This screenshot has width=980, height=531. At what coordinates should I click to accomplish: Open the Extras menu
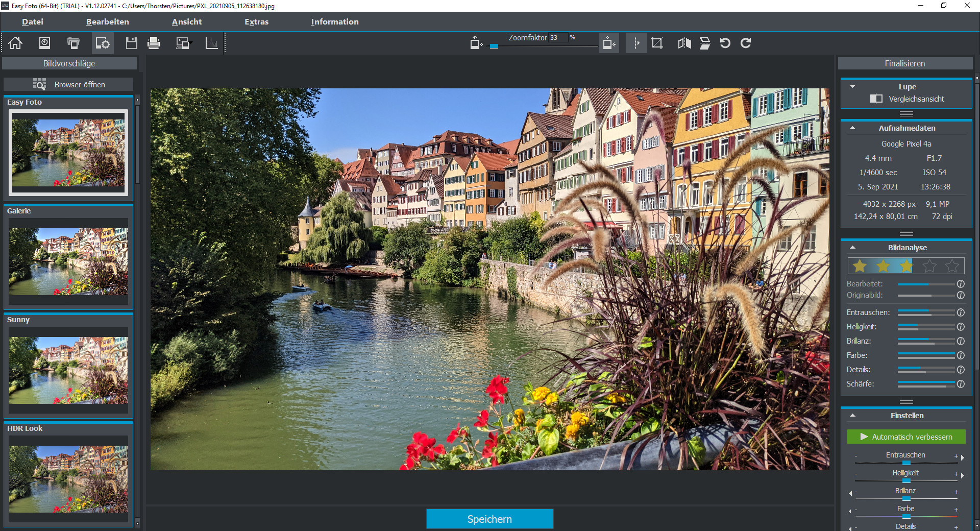tap(256, 22)
